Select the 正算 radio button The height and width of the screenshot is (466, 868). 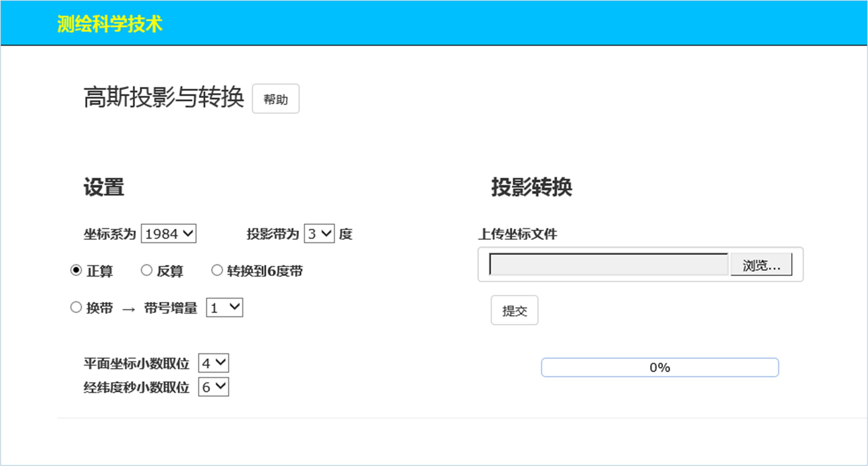tap(76, 270)
